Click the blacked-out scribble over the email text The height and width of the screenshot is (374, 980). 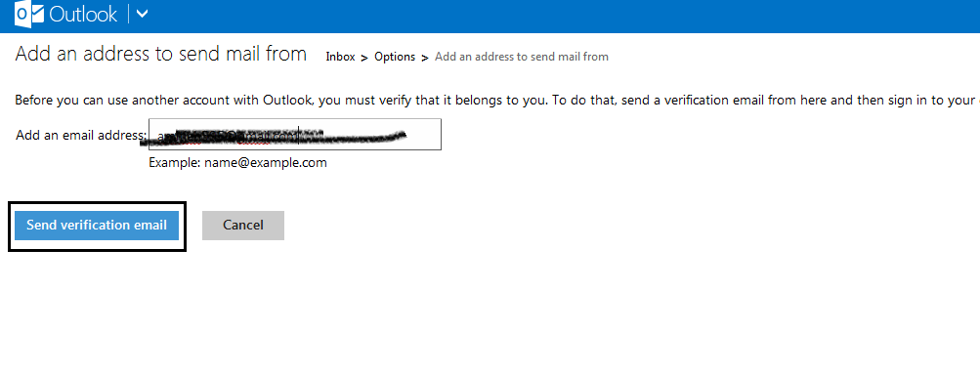[275, 136]
